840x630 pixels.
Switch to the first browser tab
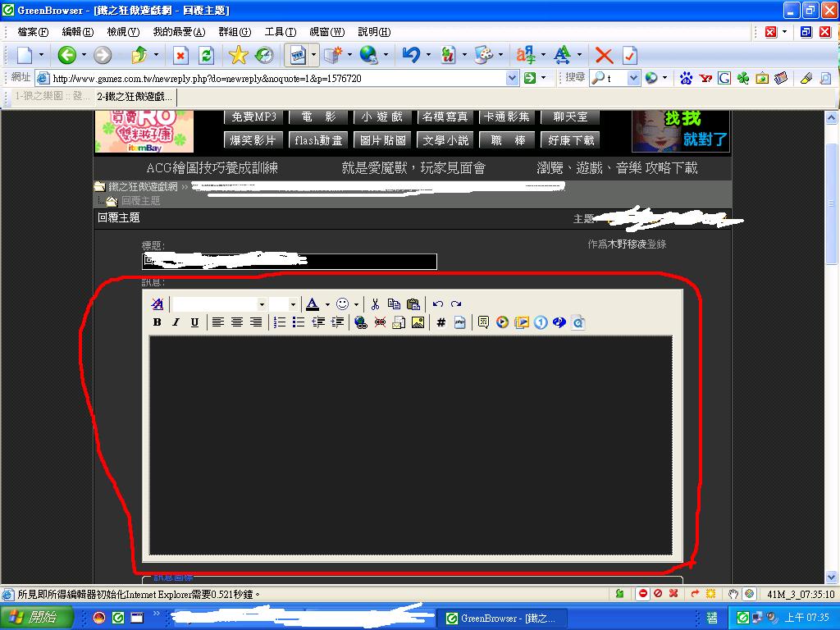(48, 96)
